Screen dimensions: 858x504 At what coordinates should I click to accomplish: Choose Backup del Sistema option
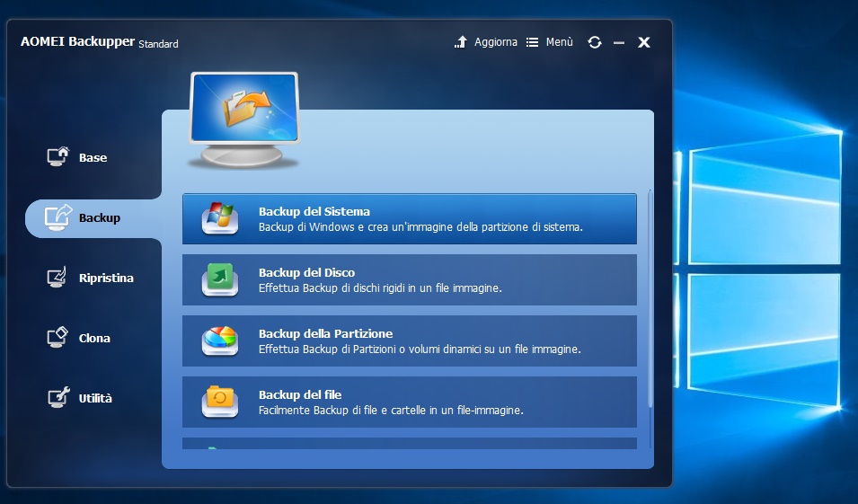410,218
